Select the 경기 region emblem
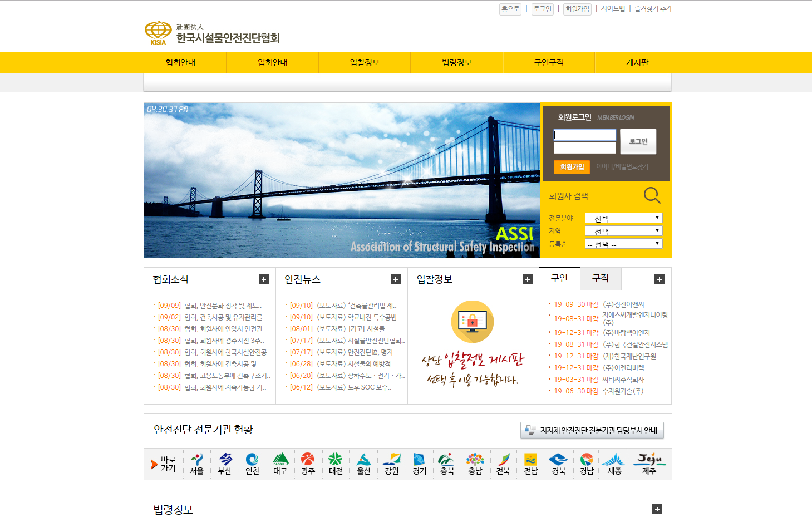Screen dimensions: 812x522 tap(420, 464)
